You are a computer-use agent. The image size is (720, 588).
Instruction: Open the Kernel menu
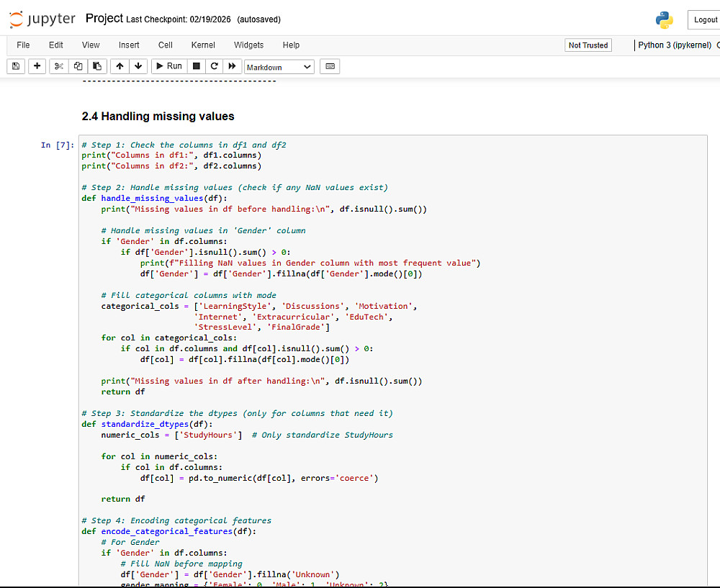(x=203, y=45)
